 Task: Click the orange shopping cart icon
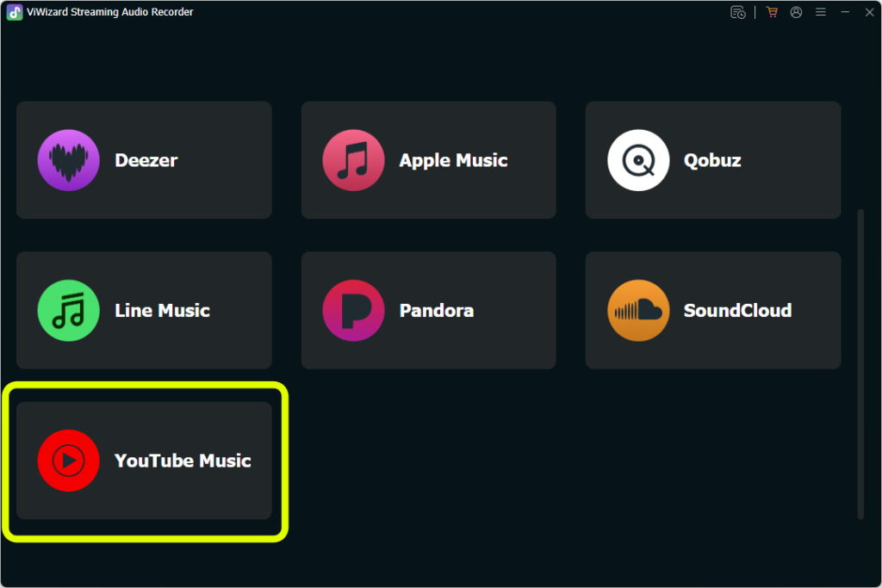tap(772, 12)
